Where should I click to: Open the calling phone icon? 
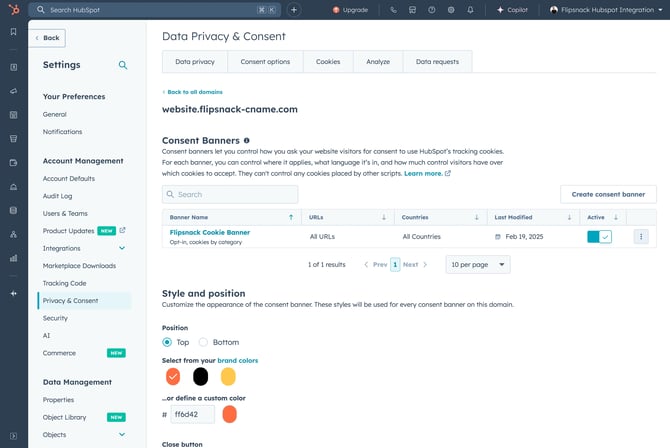[x=394, y=9]
